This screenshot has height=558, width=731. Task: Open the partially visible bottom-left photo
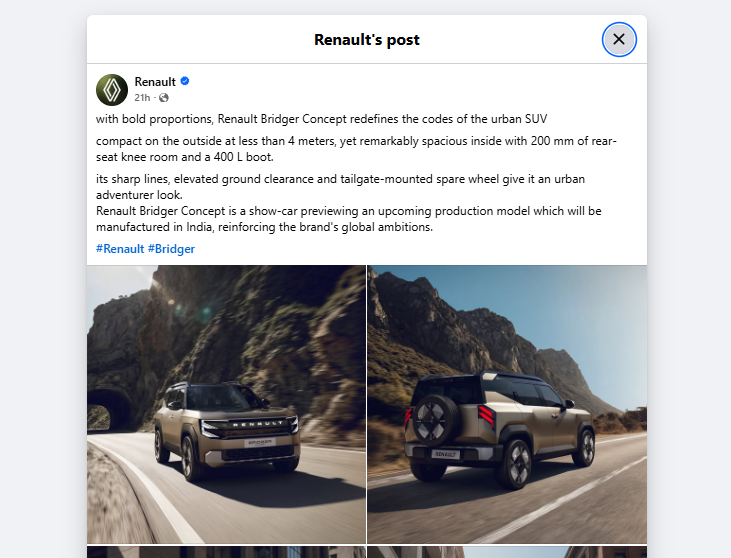tap(227, 552)
